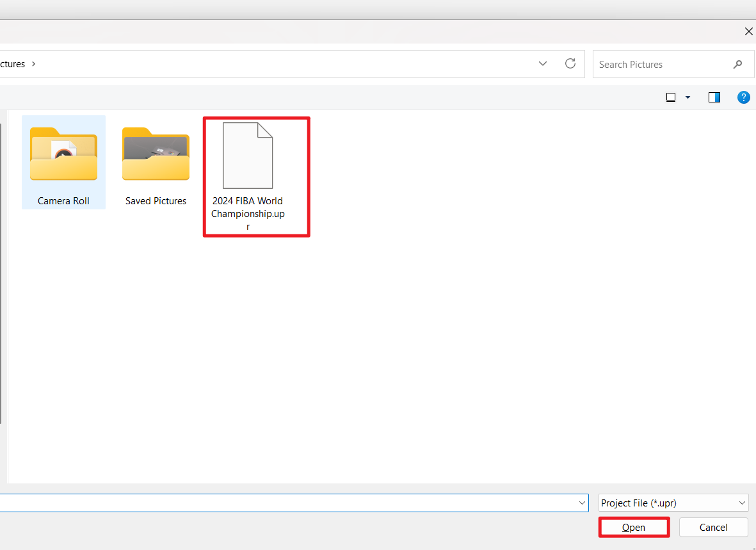Expand the chevron after Pictures breadcrumb
756x550 pixels.
click(x=34, y=64)
